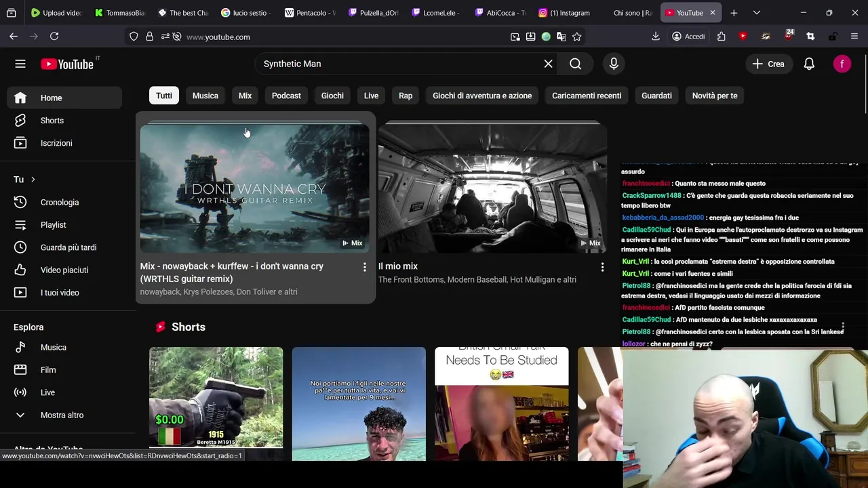This screenshot has width=868, height=488.
Task: Open the tracking protection shield
Action: click(x=134, y=37)
